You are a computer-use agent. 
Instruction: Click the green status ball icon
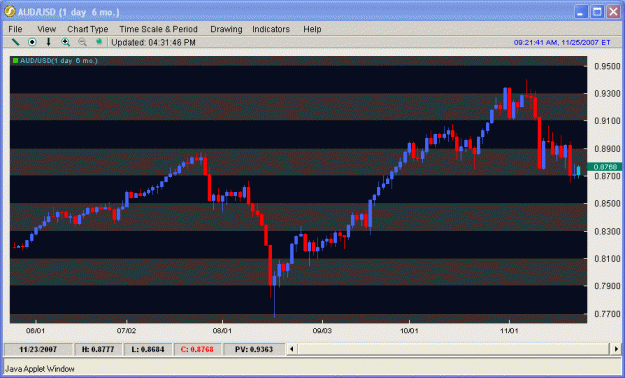[99, 41]
